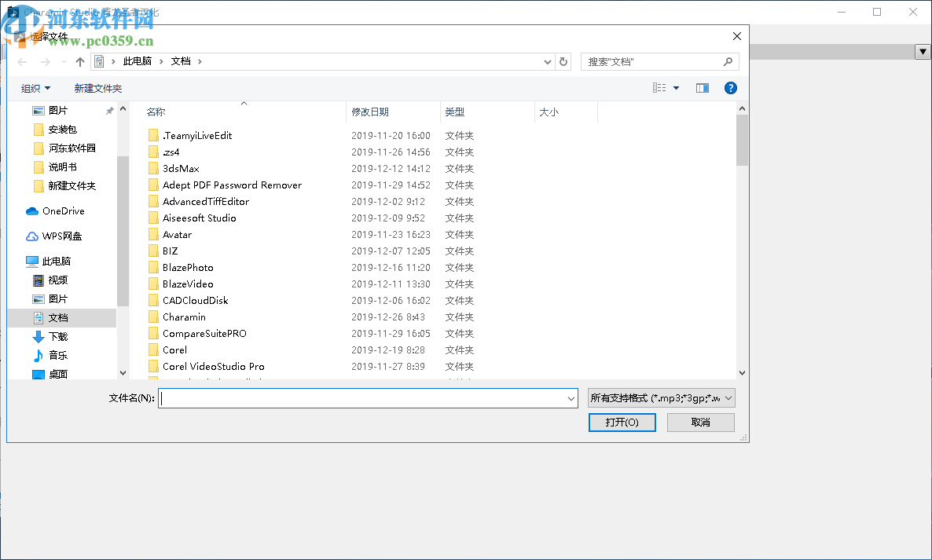Open 下载 in navigation pane
Image resolution: width=932 pixels, height=560 pixels.
(x=58, y=337)
